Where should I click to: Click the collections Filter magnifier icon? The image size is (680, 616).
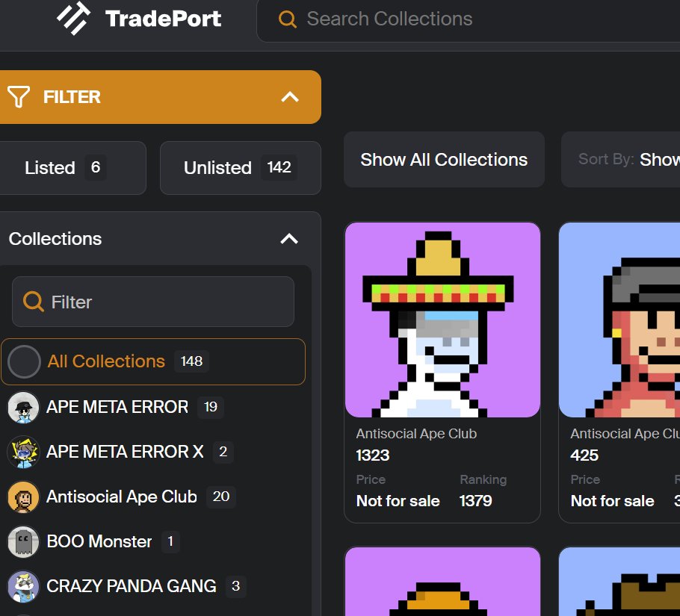pyautogui.click(x=34, y=302)
